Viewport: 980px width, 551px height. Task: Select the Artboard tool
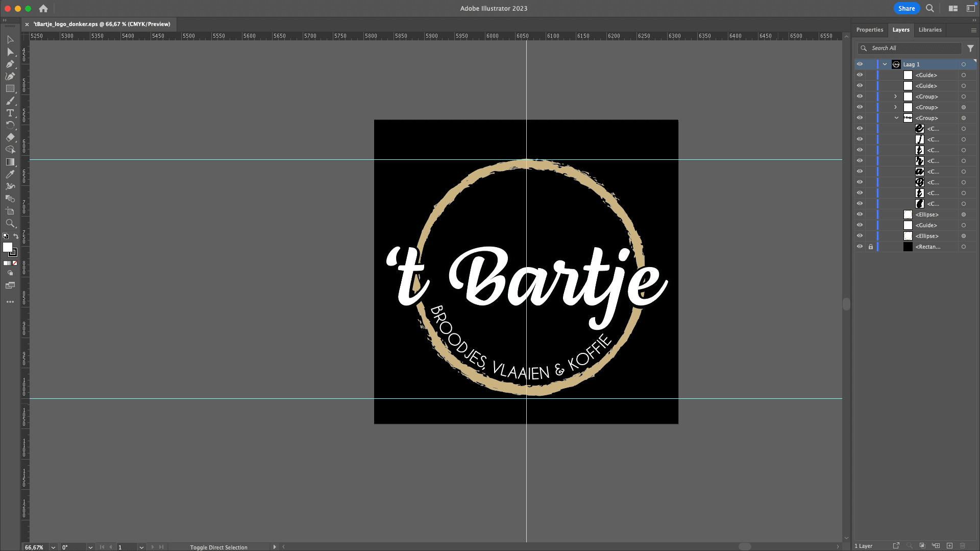[x=10, y=211]
